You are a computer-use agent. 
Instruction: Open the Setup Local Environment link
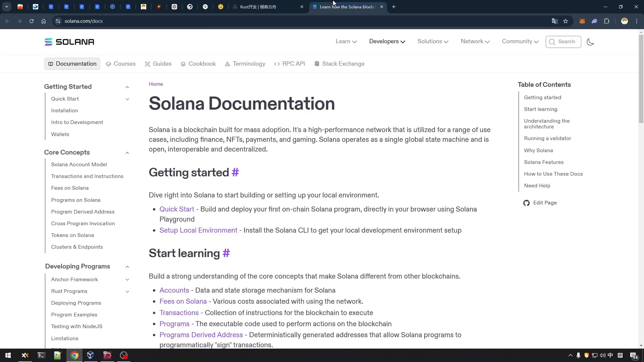pyautogui.click(x=198, y=231)
